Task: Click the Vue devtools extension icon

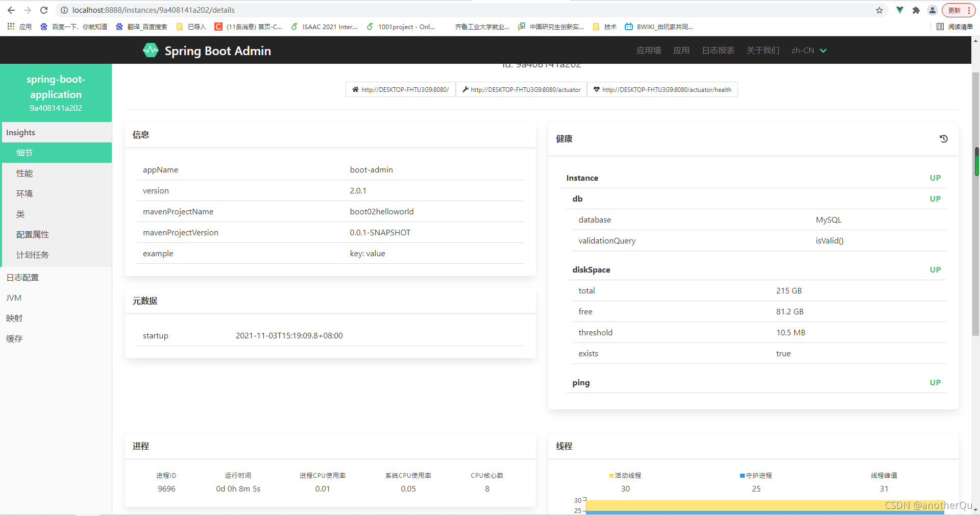Action: pos(900,10)
